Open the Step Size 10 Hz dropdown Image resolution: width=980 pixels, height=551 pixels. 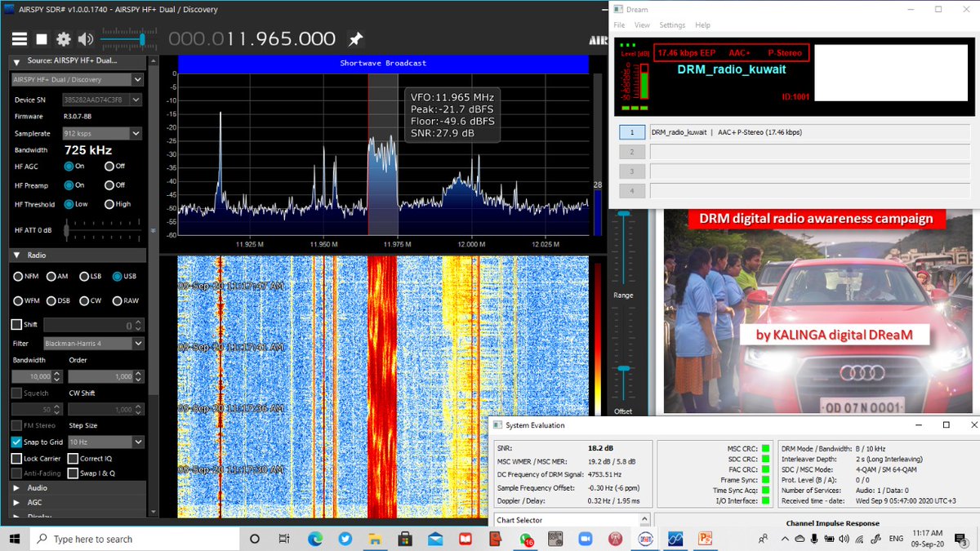(106, 442)
